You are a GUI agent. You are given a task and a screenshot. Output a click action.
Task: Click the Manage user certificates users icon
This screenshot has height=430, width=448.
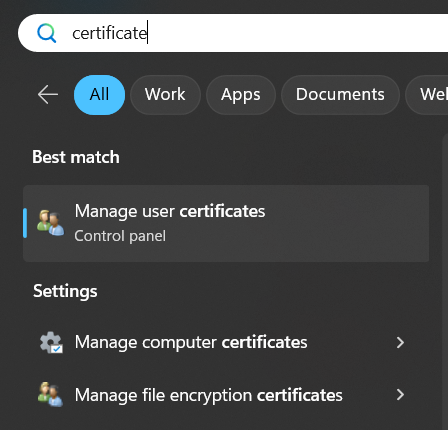51,223
